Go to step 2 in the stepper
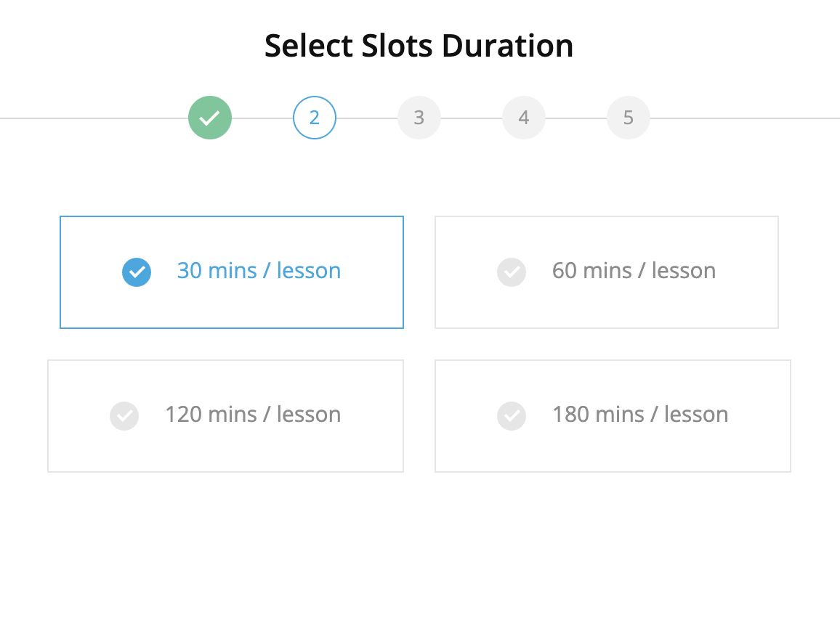 point(315,118)
